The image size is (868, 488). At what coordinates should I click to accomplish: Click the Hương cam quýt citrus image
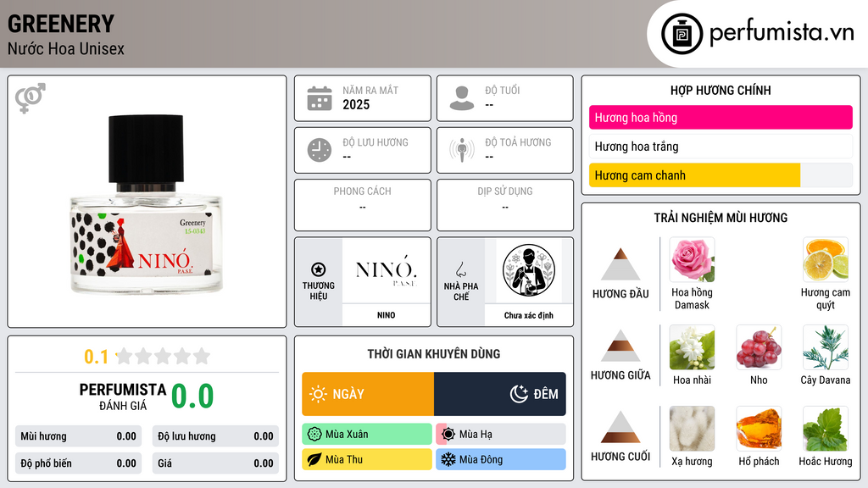pyautogui.click(x=826, y=259)
